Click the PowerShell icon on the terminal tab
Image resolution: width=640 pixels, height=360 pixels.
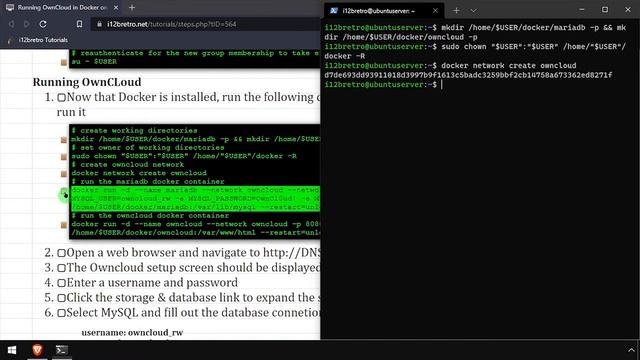click(x=334, y=11)
